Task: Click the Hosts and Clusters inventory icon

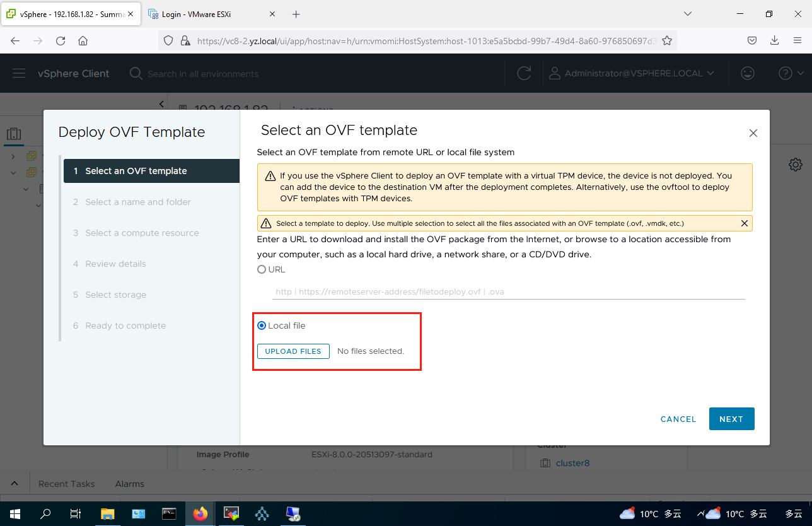Action: (14, 134)
